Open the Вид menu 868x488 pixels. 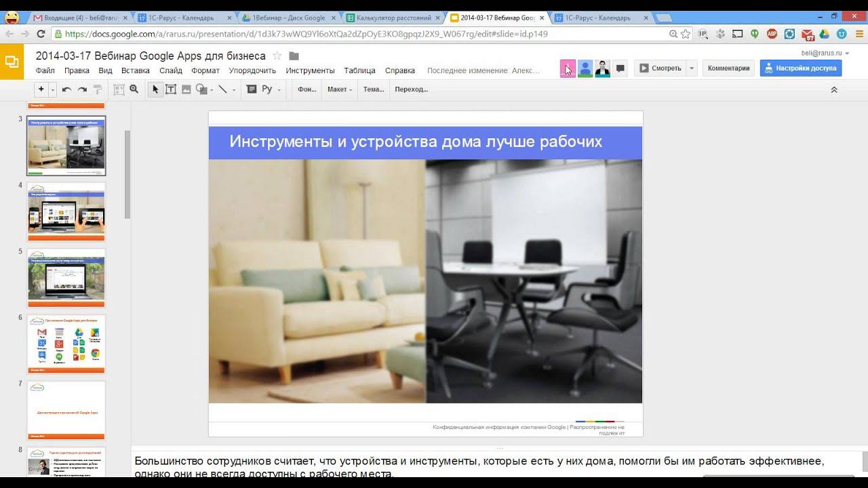pos(105,70)
